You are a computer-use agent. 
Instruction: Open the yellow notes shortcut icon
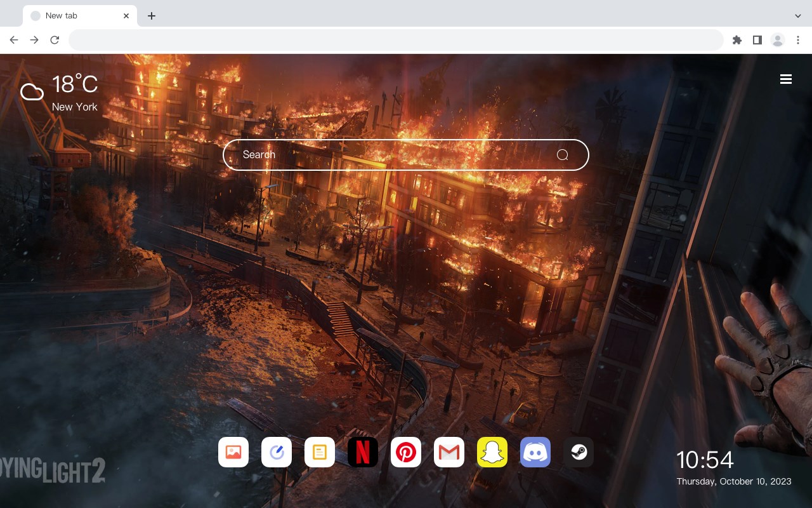tap(320, 452)
